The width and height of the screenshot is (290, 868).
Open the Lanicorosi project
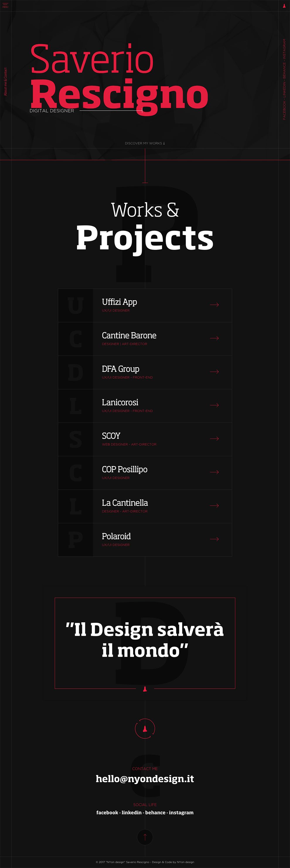point(145,406)
